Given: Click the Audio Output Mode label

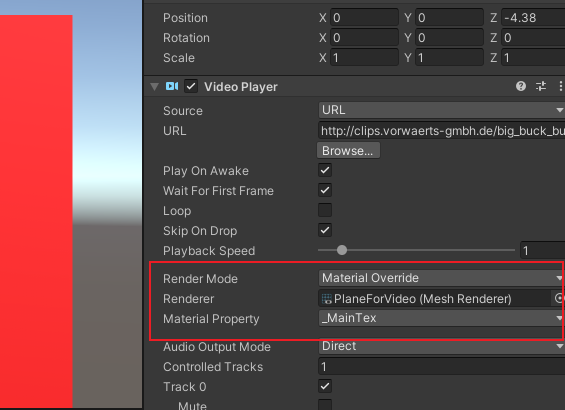Looking at the screenshot, I should click(217, 347).
